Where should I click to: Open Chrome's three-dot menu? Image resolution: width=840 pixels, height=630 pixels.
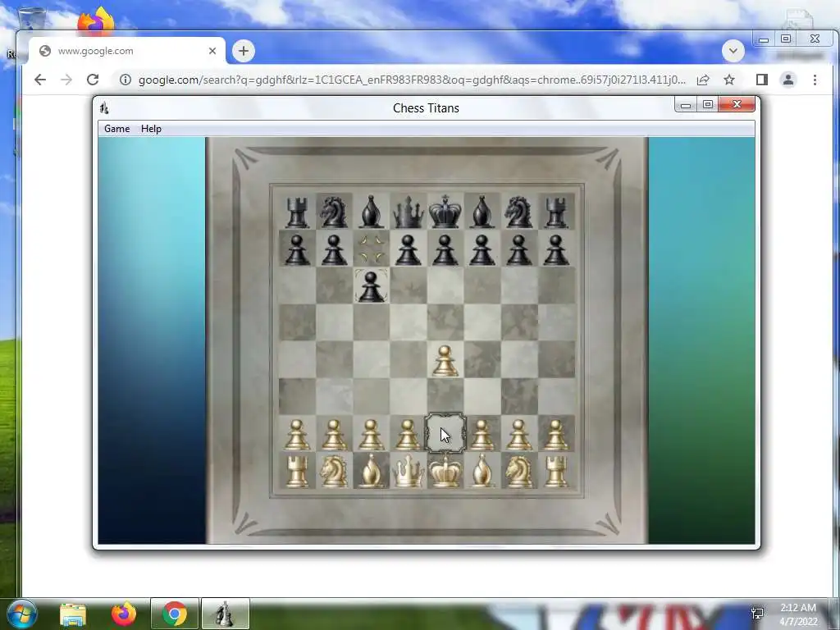tap(815, 80)
